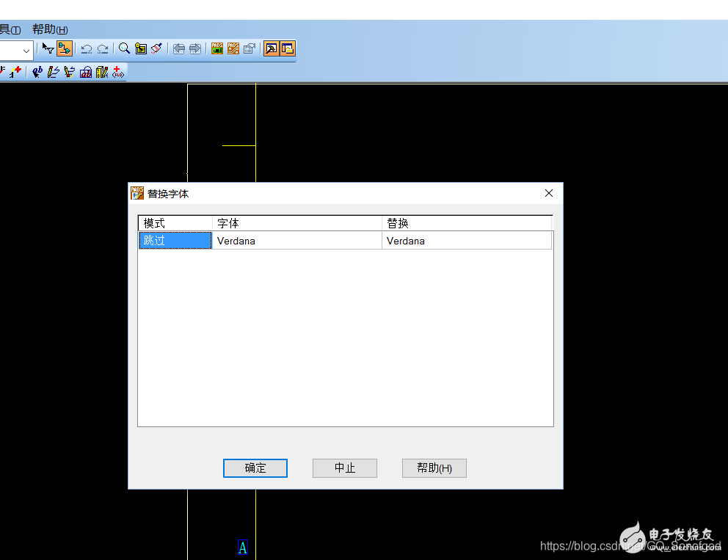
Task: Click the 模式 column header
Action: (175, 223)
